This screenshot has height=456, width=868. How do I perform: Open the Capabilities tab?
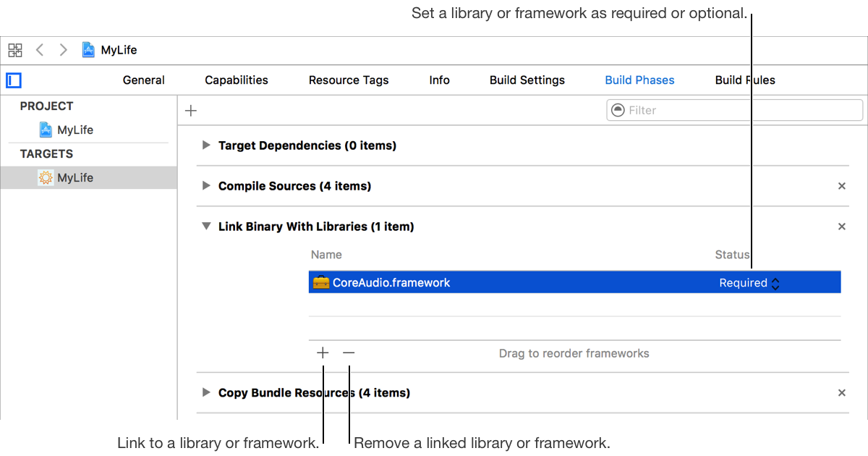click(x=236, y=80)
